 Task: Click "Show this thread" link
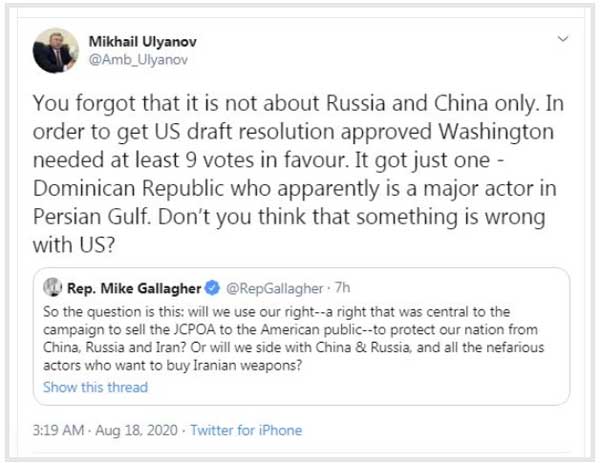[95, 387]
